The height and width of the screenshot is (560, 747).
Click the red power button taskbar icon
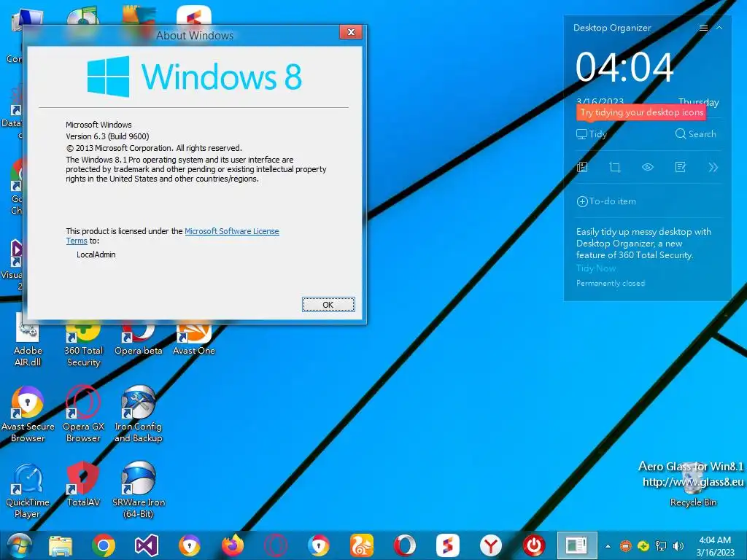tap(533, 545)
